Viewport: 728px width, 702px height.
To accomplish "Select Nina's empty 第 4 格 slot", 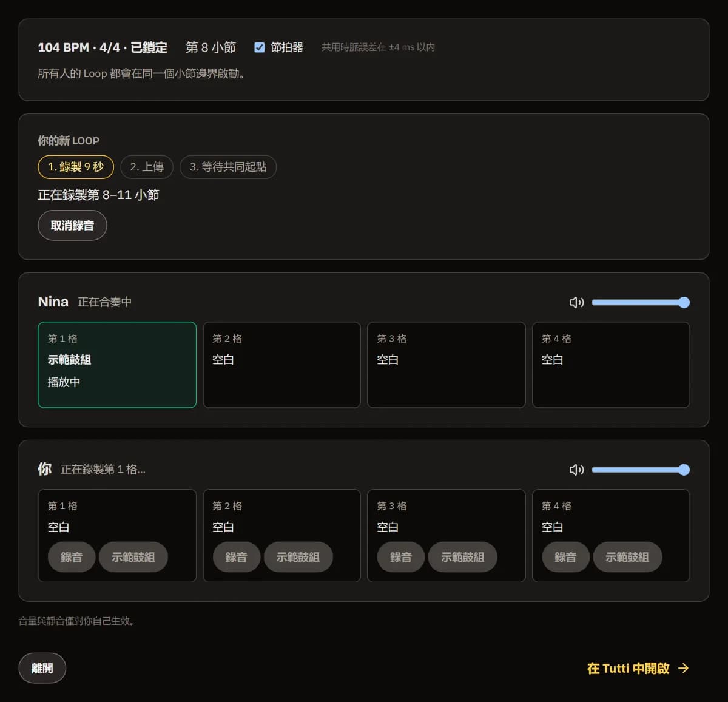I will click(611, 365).
